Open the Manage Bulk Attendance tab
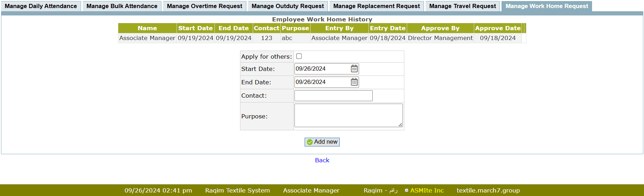Screen dimensions: 644x196 [122, 6]
